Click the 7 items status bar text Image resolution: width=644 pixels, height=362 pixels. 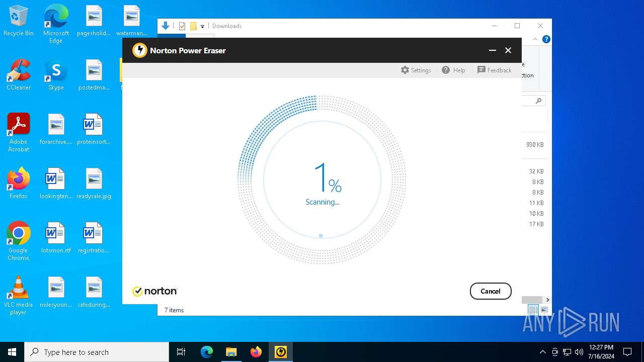pyautogui.click(x=174, y=310)
